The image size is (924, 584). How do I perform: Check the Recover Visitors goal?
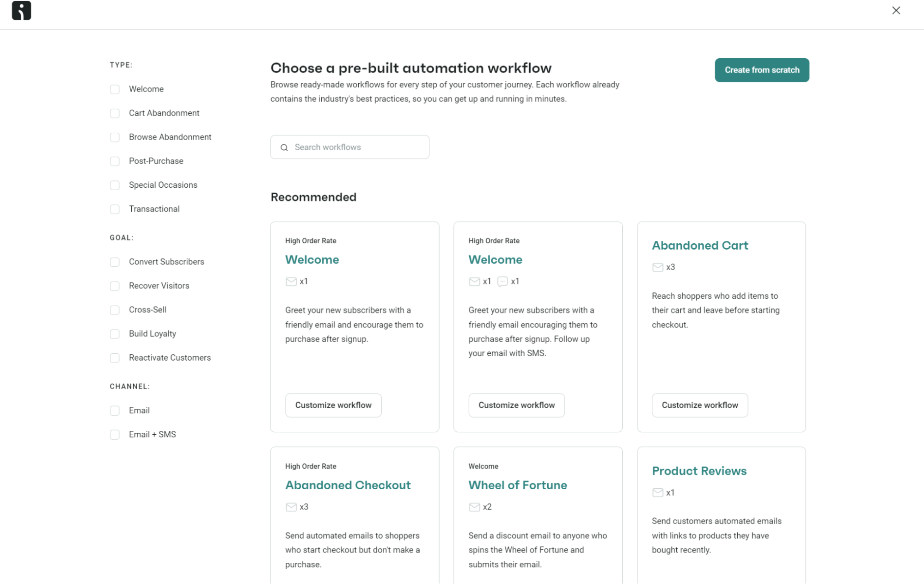point(115,286)
